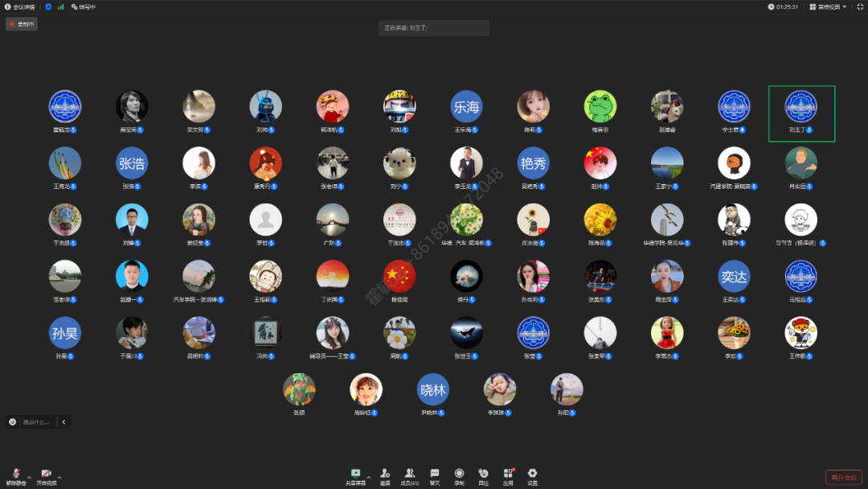868x489 pixels.
Task: Click the Record (录制) icon
Action: point(459,475)
